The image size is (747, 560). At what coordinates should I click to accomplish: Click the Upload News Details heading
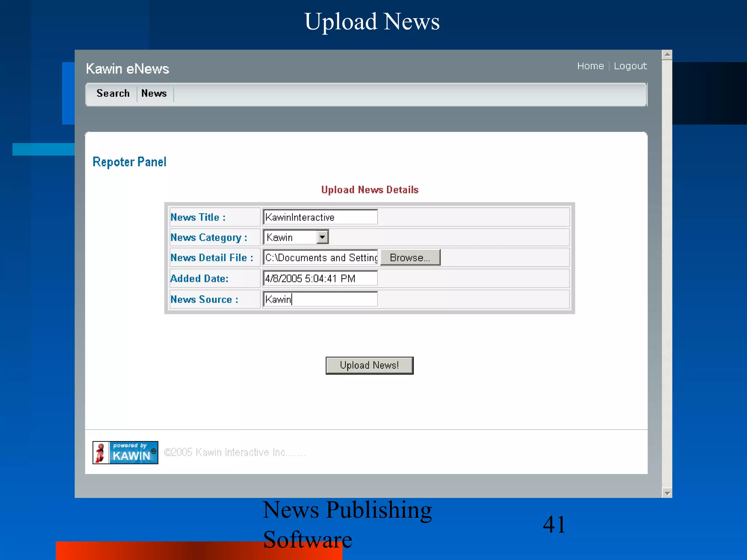(x=370, y=190)
